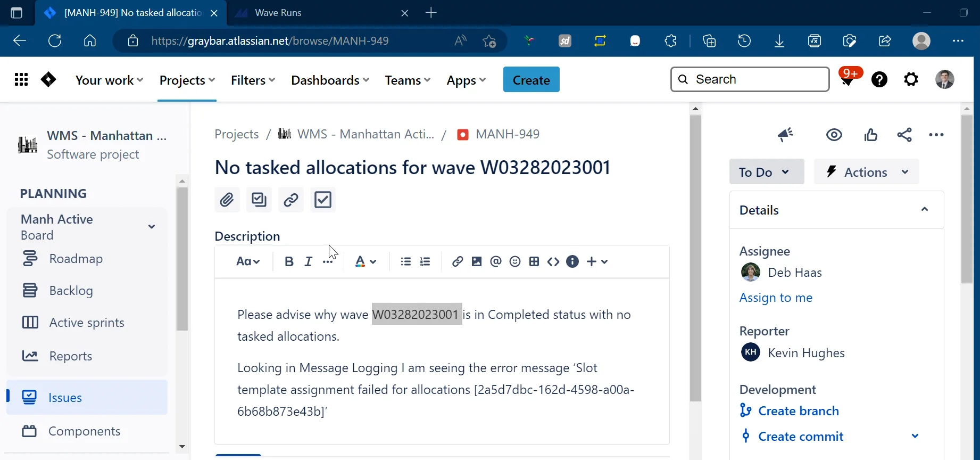Apply italic formatting in description editor
Screen dimensions: 980x460
tap(309, 261)
